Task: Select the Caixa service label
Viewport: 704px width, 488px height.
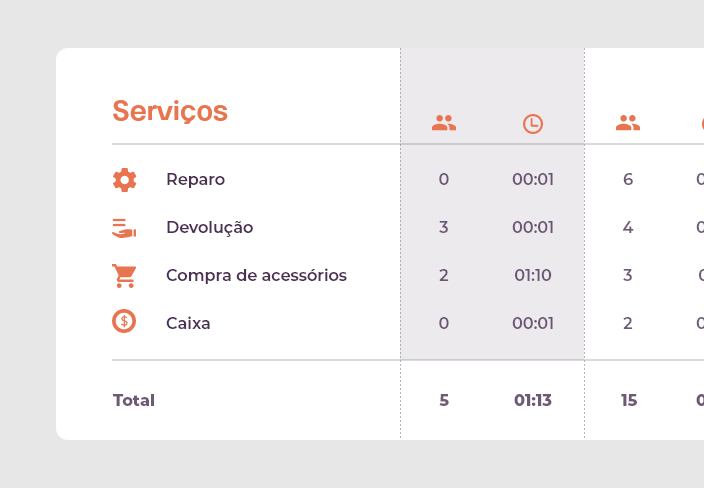Action: point(188,323)
